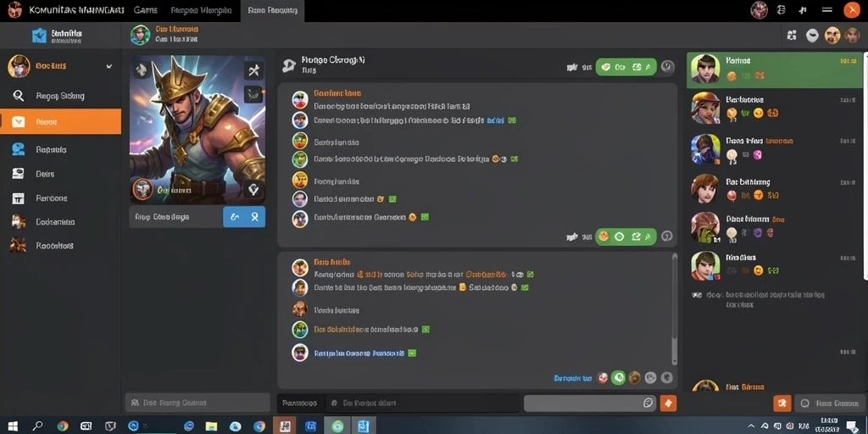Click the chat panel header speech icon
Screen dimensions: 868x434
coord(288,66)
